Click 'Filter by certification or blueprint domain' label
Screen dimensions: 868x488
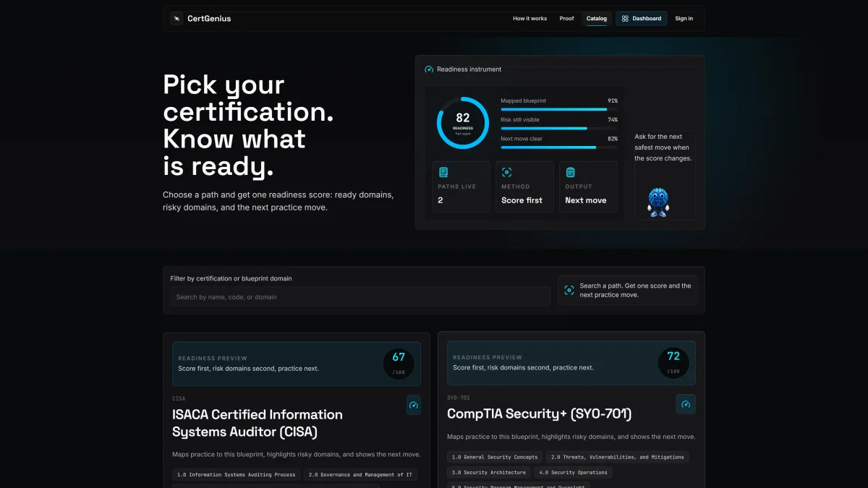pos(231,278)
